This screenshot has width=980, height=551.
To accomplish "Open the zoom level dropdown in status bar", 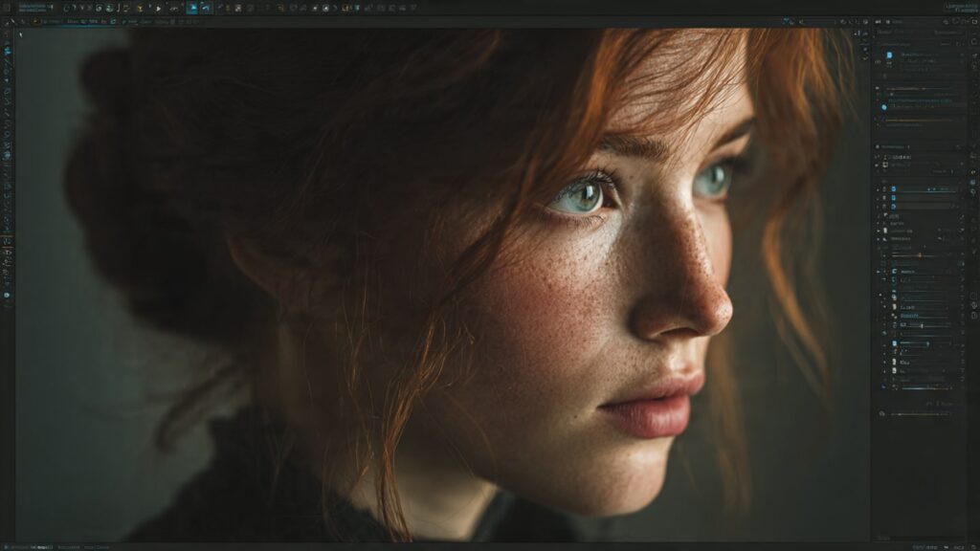I will [x=921, y=546].
